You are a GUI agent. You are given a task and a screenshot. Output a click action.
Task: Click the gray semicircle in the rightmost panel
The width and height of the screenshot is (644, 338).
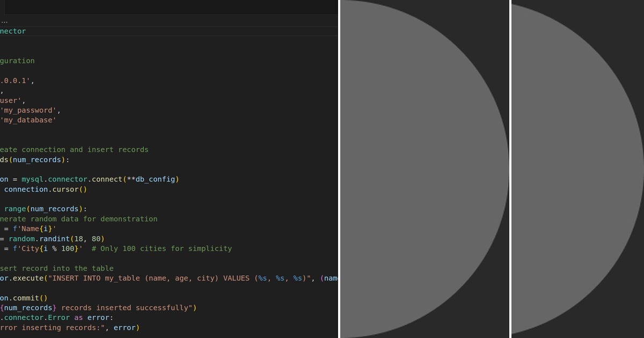[x=569, y=169]
